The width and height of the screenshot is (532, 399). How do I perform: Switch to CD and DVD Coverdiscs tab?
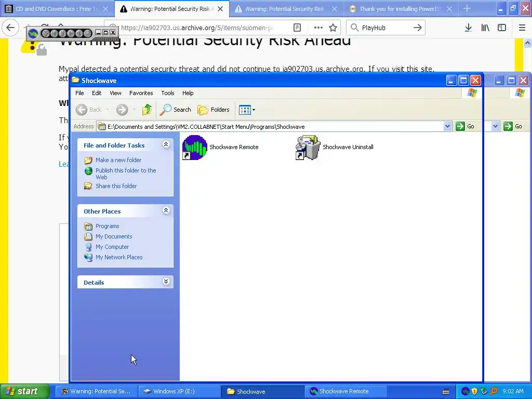(57, 9)
